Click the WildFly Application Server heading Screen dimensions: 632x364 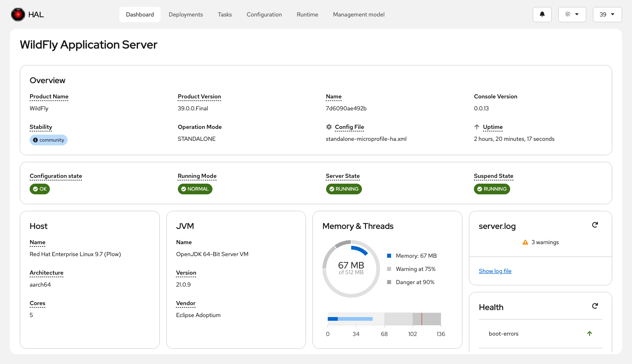pyautogui.click(x=89, y=44)
